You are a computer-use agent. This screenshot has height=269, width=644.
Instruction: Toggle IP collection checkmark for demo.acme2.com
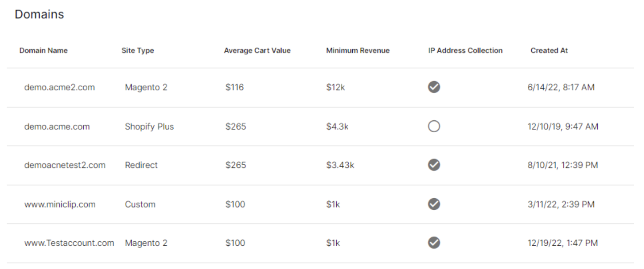point(434,88)
